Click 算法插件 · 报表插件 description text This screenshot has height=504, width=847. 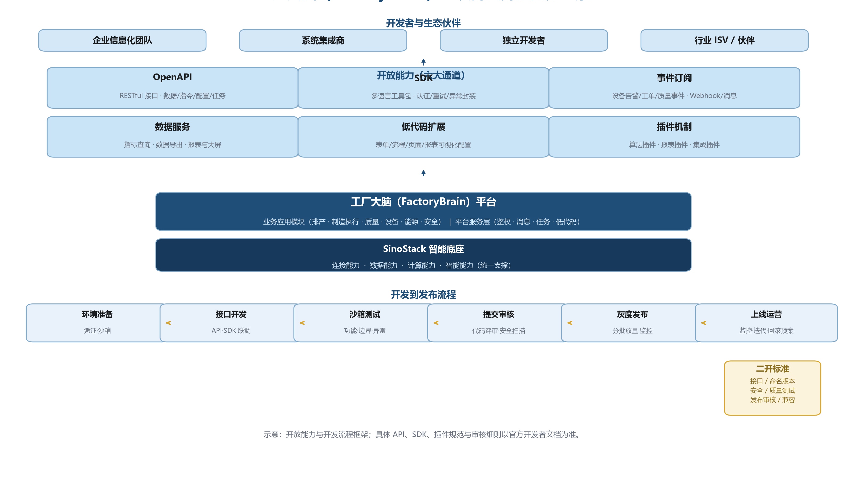pos(674,145)
